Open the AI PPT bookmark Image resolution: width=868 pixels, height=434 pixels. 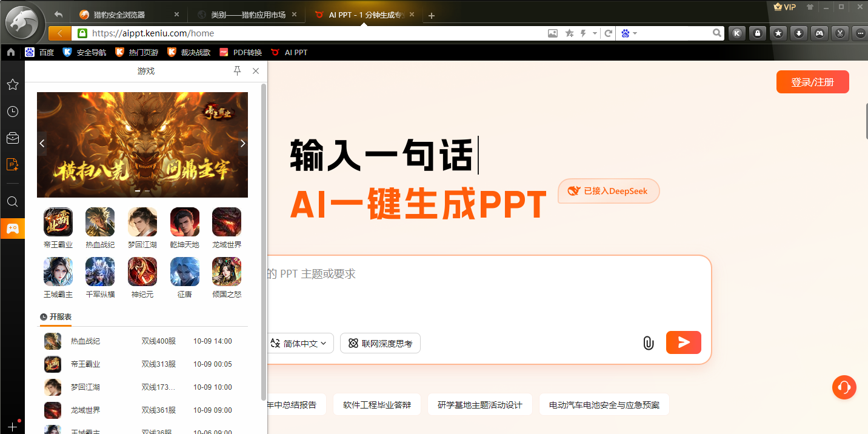pos(289,53)
